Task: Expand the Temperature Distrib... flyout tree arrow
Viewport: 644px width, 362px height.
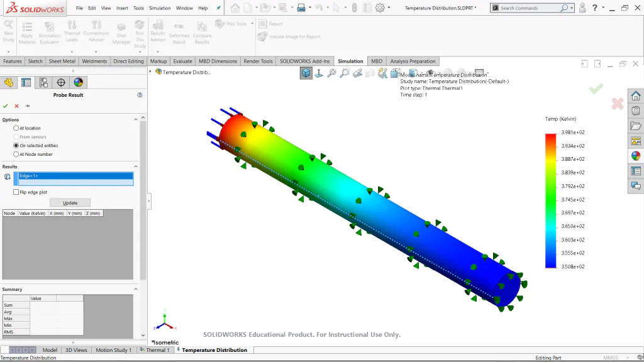Action: click(x=150, y=72)
